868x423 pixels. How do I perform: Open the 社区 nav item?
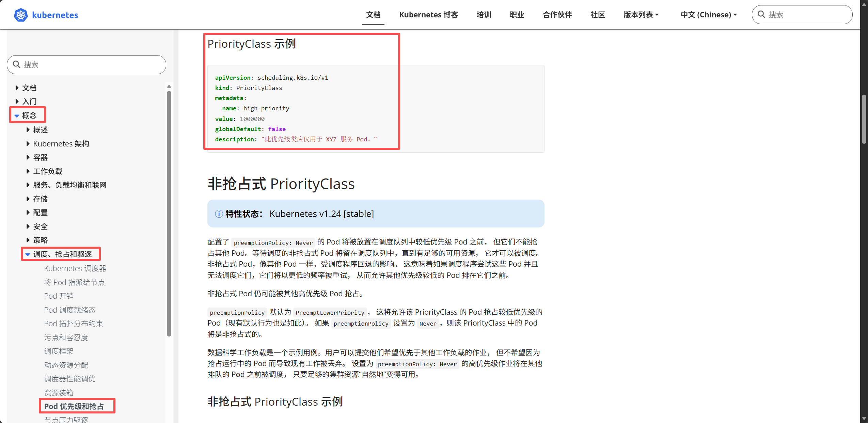pyautogui.click(x=598, y=15)
